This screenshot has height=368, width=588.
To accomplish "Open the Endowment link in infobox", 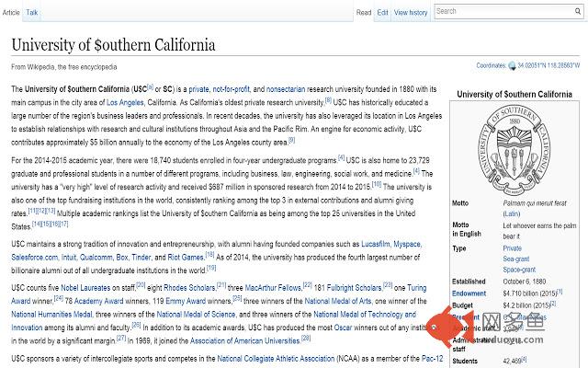I will pos(469,293).
